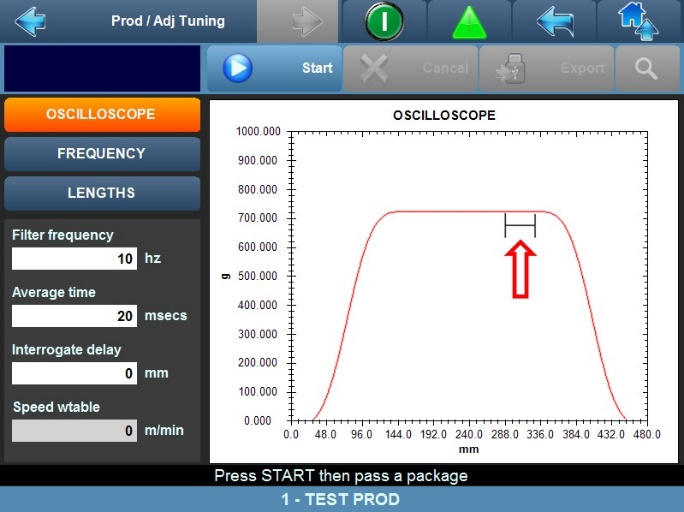Switch to the FREQUENCY view
684x512 pixels.
coord(102,154)
